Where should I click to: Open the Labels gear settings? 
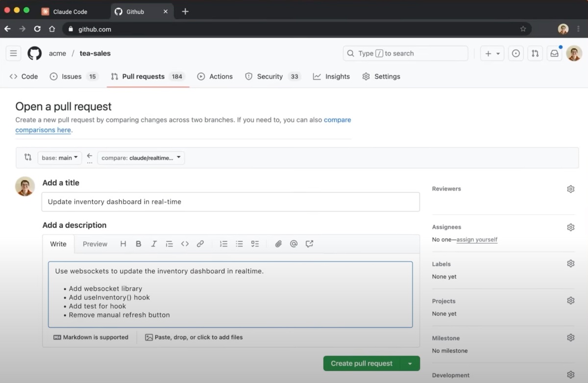pos(570,263)
